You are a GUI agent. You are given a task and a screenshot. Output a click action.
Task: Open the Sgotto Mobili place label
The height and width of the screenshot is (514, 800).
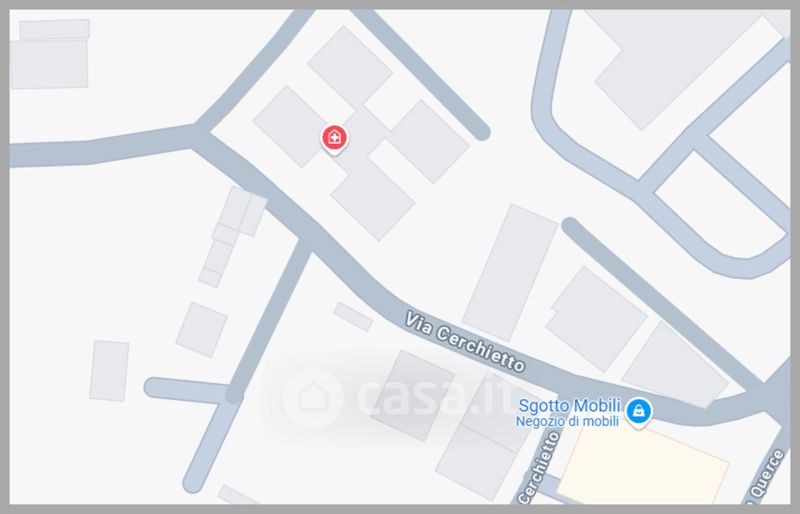click(569, 406)
